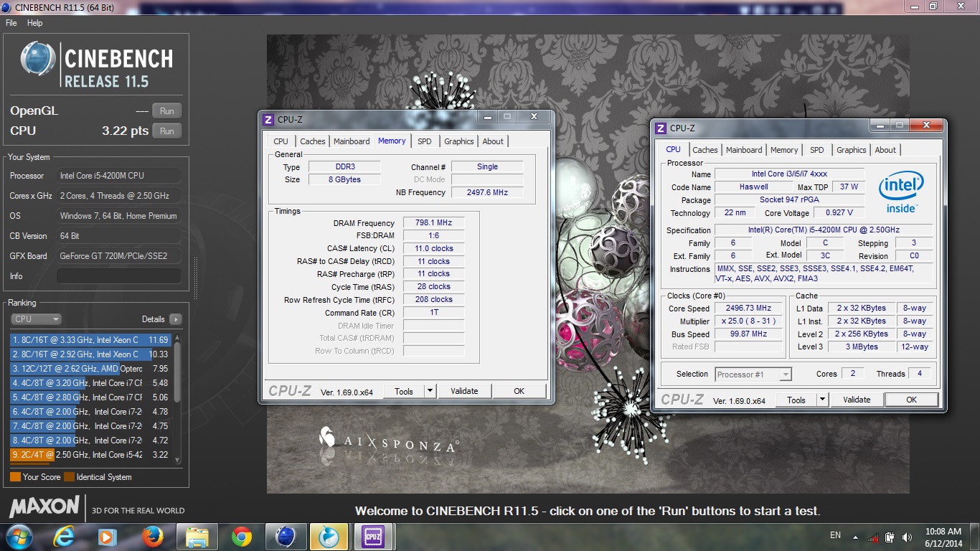Image resolution: width=980 pixels, height=551 pixels.
Task: Open File menu in Cinebench
Action: click(11, 23)
